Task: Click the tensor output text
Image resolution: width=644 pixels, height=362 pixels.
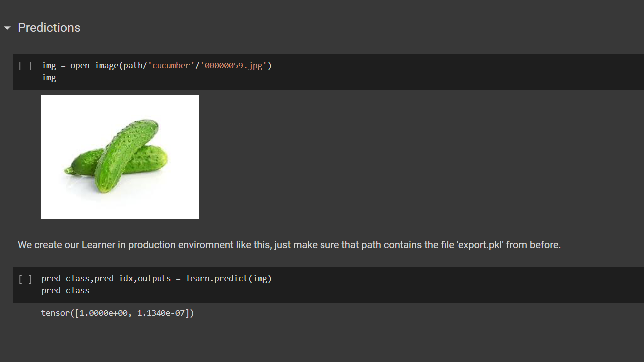Action: point(117,313)
